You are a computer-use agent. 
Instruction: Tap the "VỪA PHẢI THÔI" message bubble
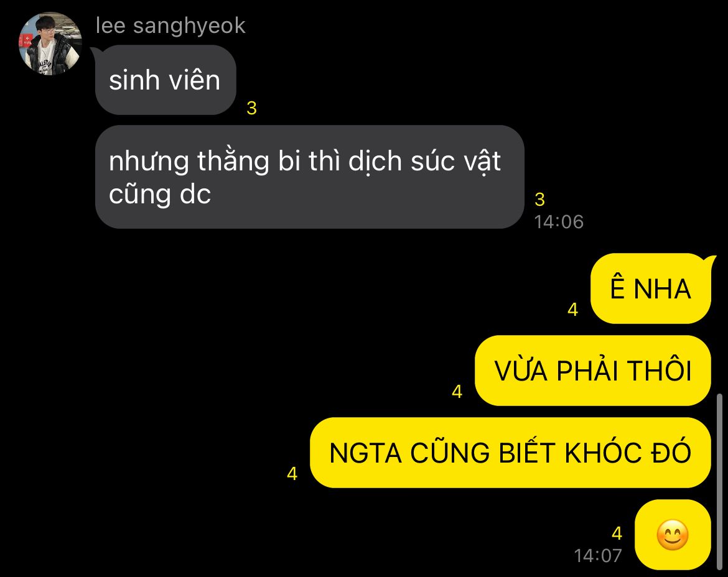click(x=592, y=371)
